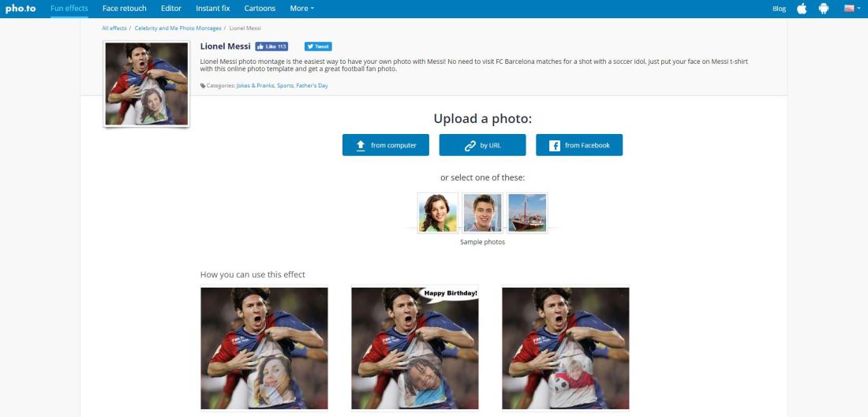Screen dimensions: 868x417
Task: Open the Face retouch tab
Action: pyautogui.click(x=125, y=9)
